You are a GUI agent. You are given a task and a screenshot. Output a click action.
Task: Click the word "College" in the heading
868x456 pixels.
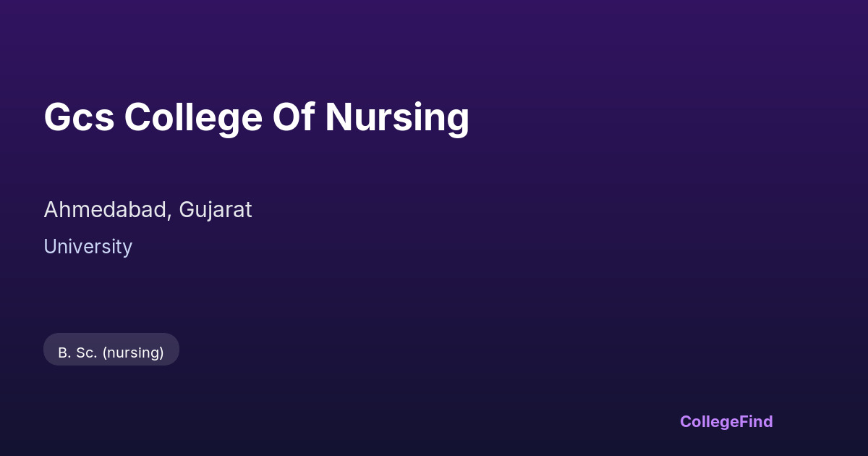click(193, 117)
